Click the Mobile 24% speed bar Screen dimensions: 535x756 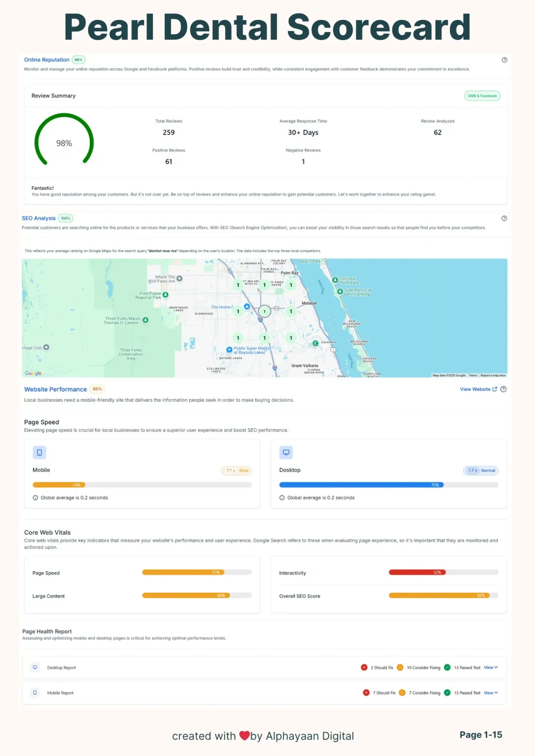[142, 485]
